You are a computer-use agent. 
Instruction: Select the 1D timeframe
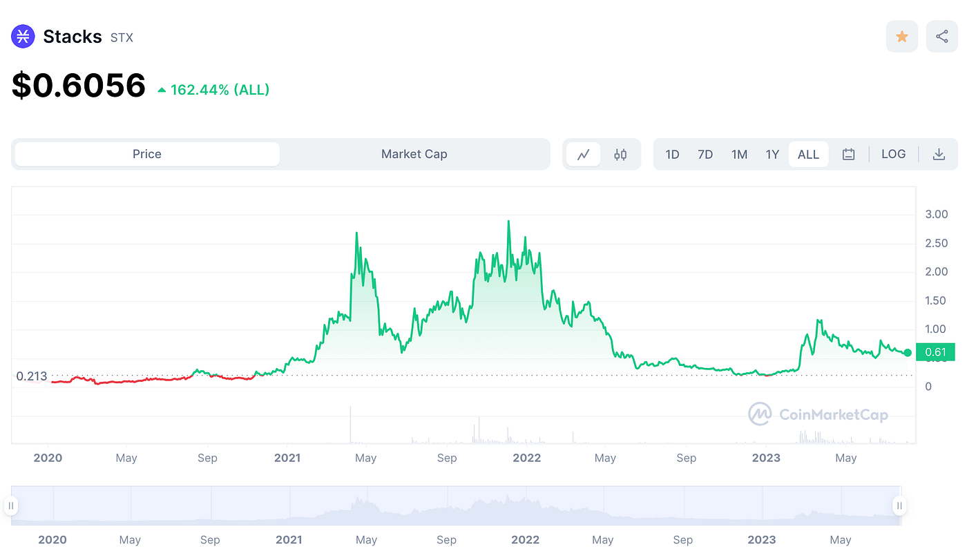pyautogui.click(x=672, y=154)
